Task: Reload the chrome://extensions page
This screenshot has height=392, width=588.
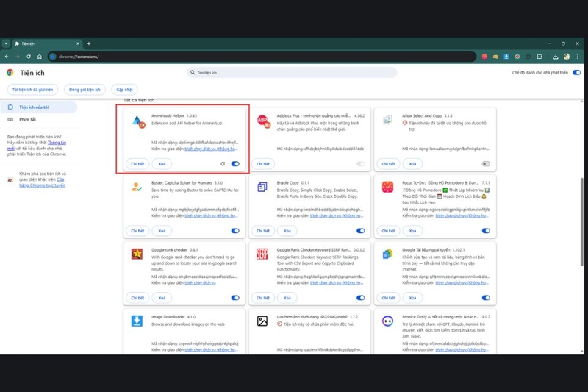Action: point(29,57)
